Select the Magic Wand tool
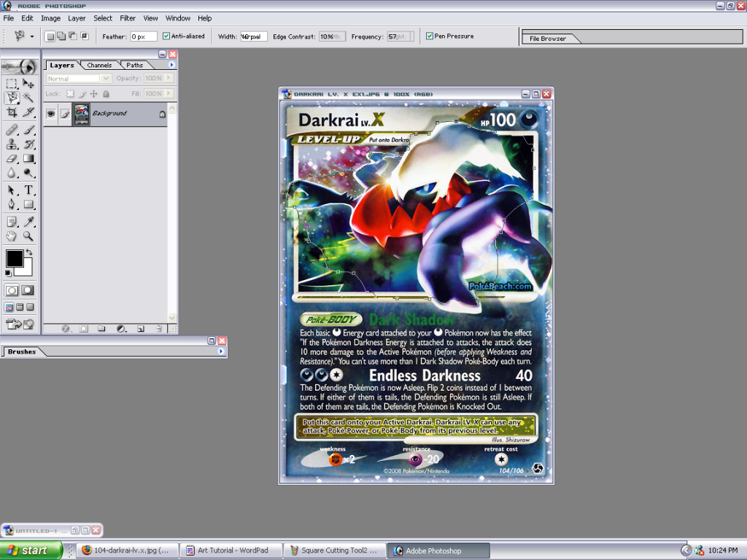 [x=28, y=98]
